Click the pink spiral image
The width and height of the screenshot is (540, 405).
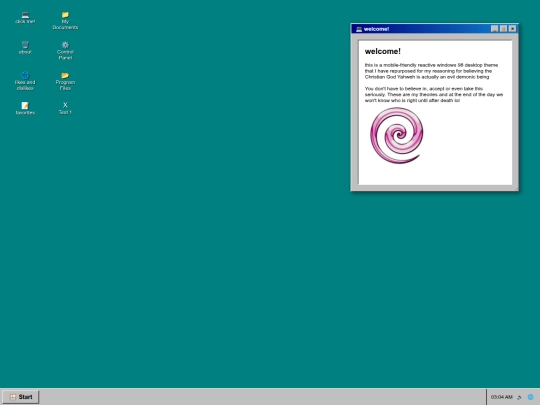tap(397, 135)
